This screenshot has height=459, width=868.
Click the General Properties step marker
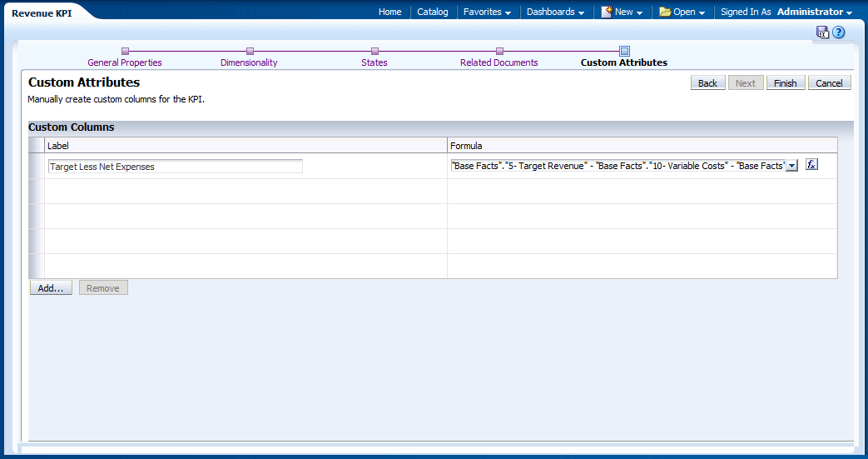pos(125,52)
